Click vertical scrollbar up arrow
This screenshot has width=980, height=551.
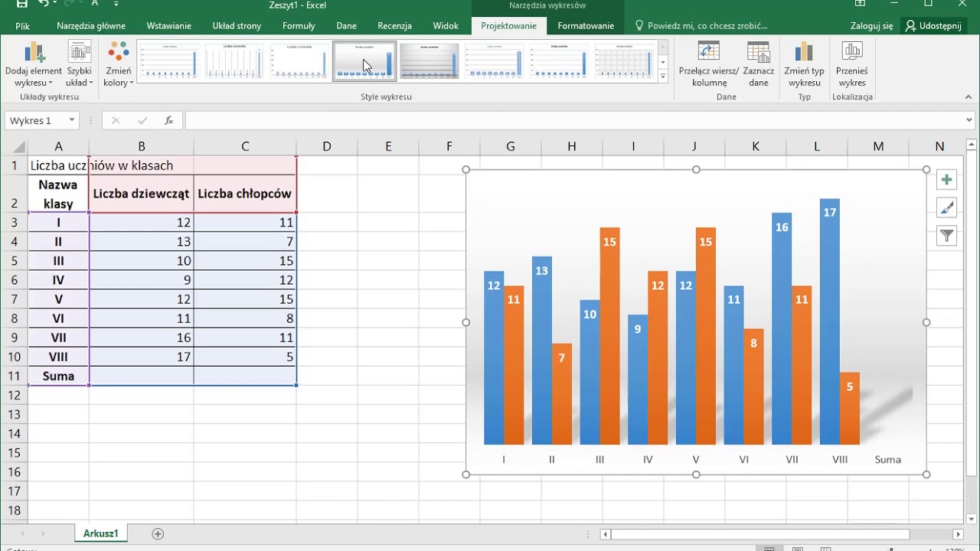tap(972, 145)
